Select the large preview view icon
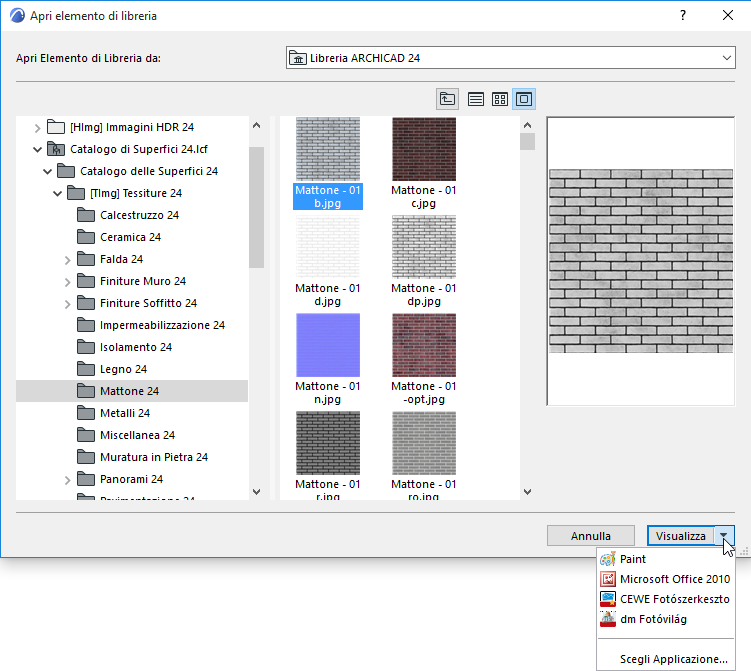 point(523,99)
